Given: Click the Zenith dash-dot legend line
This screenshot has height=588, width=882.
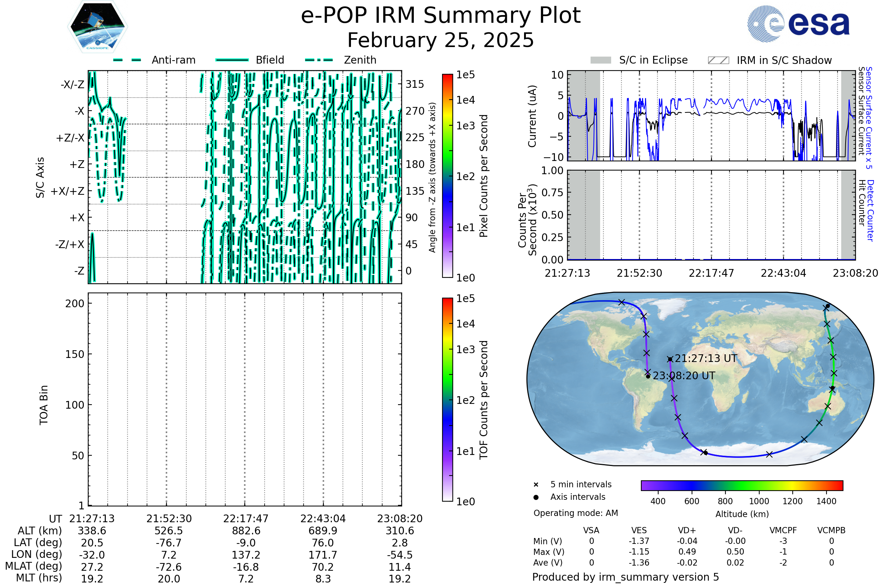Looking at the screenshot, I should click(x=319, y=60).
